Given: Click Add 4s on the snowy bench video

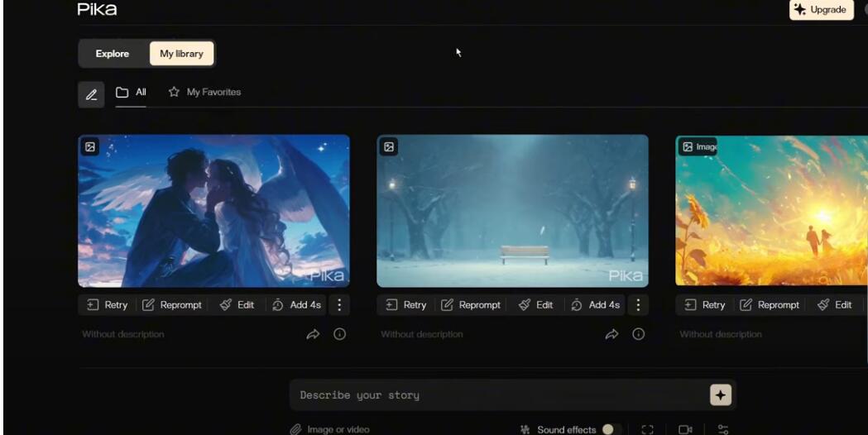Looking at the screenshot, I should pyautogui.click(x=596, y=305).
